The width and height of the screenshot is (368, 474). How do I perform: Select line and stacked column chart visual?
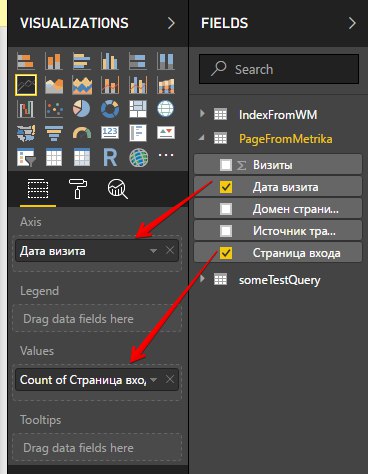(110, 86)
